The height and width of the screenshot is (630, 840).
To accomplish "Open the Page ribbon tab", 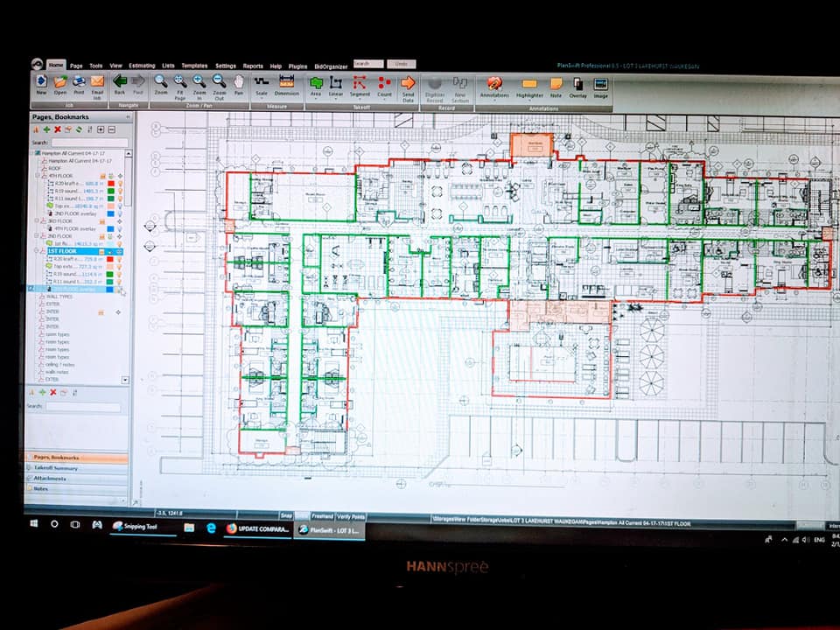I will [x=76, y=66].
